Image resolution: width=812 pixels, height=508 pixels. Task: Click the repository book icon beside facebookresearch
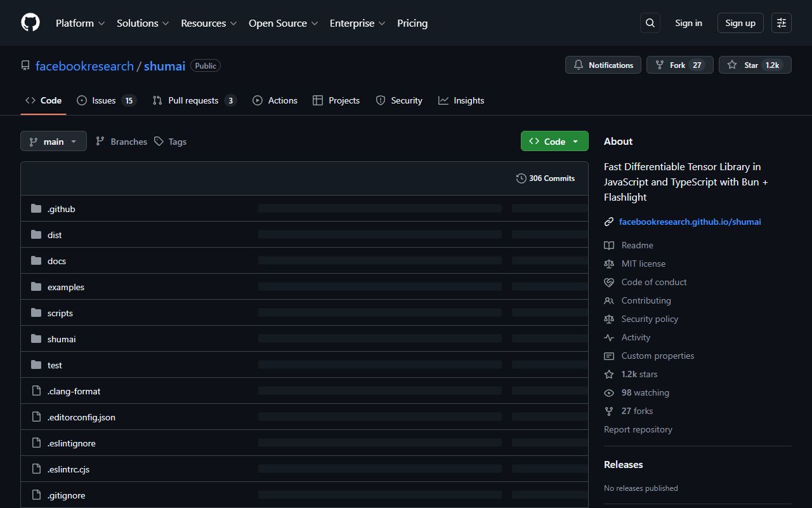(25, 65)
